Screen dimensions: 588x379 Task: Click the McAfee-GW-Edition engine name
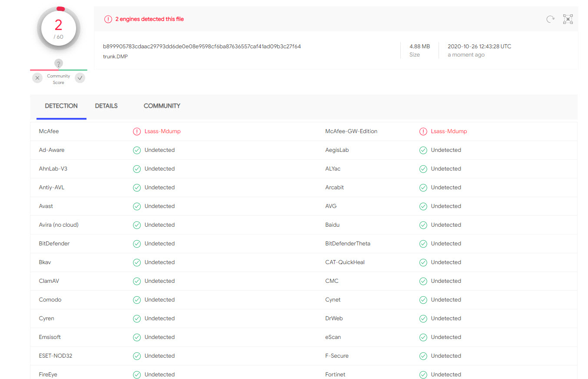coord(351,131)
